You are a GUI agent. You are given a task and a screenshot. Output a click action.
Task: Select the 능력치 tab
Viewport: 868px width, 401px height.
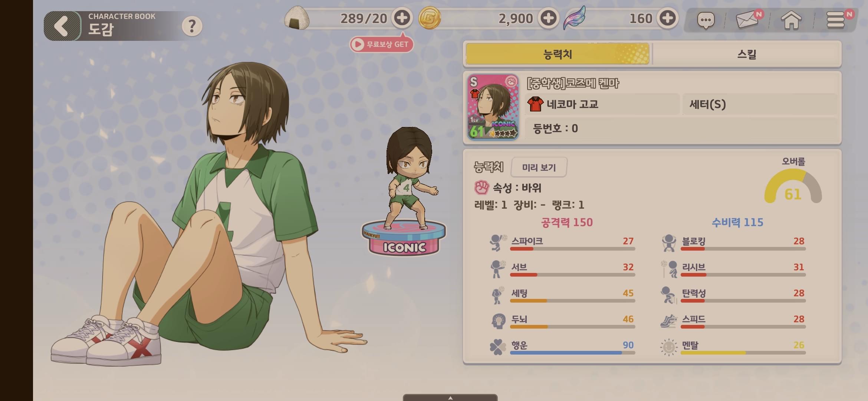pyautogui.click(x=558, y=54)
